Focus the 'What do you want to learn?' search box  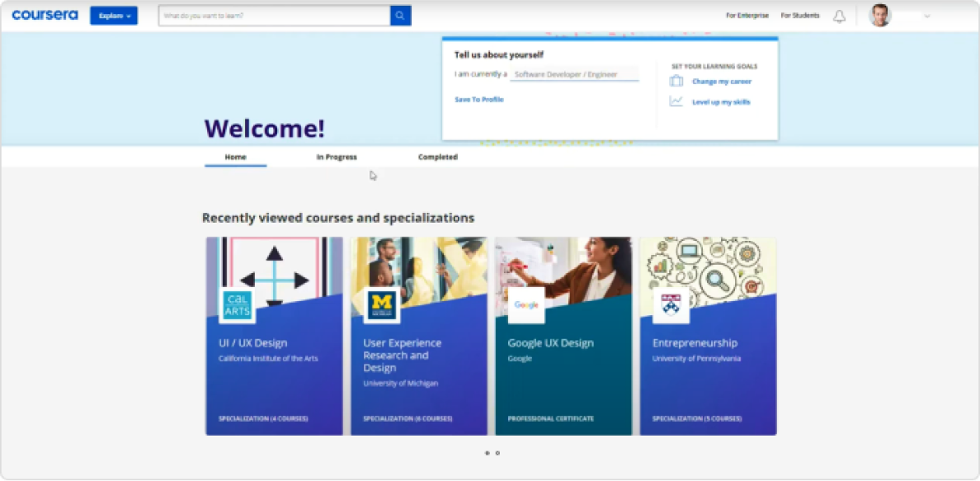pyautogui.click(x=275, y=16)
